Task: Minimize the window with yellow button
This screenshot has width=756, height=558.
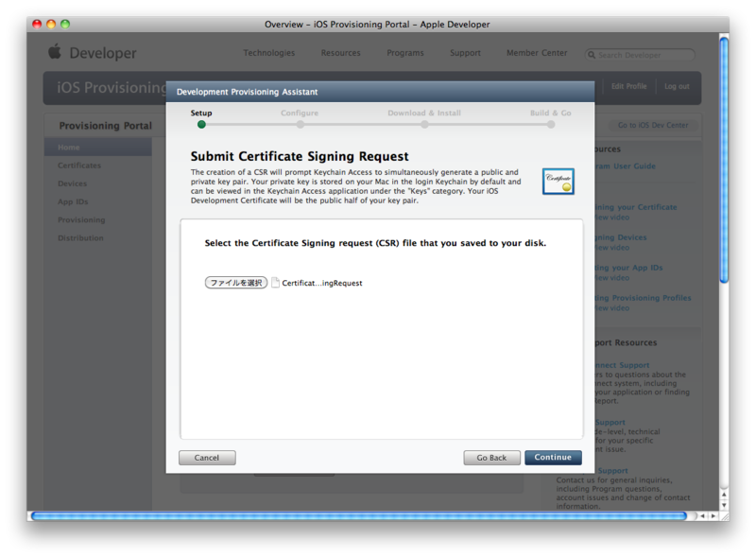Action: [51, 24]
